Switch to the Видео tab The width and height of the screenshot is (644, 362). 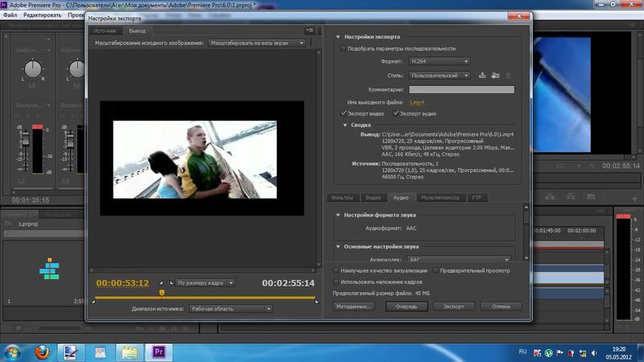point(373,197)
